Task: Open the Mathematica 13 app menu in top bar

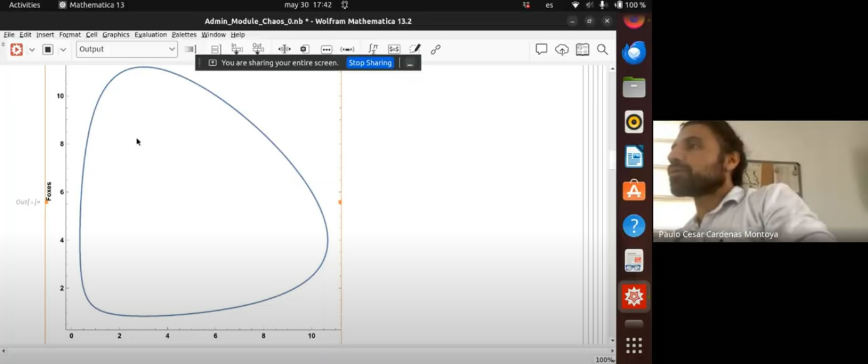Action: tap(91, 5)
